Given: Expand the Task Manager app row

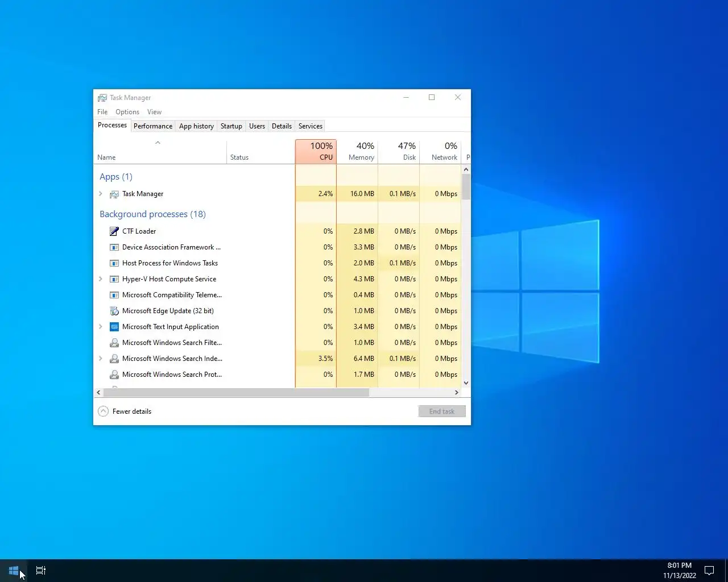Looking at the screenshot, I should point(101,194).
